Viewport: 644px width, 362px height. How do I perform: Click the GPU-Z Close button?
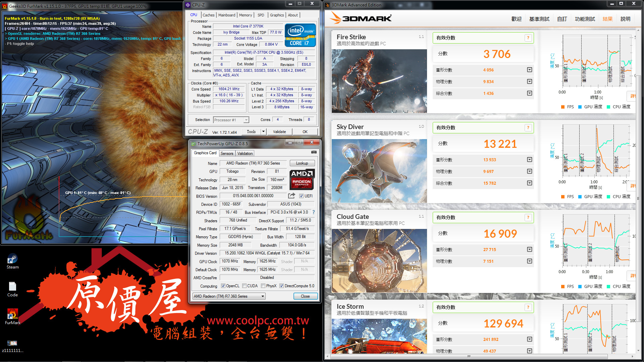[x=305, y=296]
